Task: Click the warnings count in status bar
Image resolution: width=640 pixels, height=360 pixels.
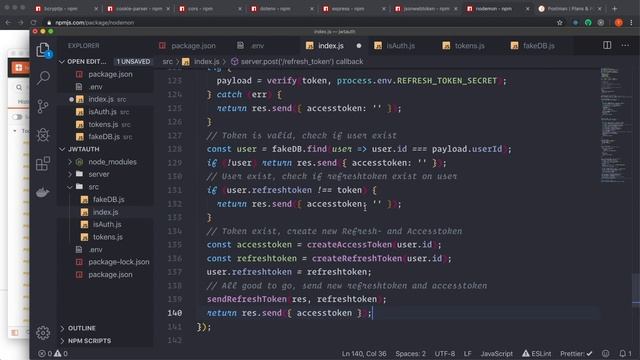Action: click(x=61, y=353)
